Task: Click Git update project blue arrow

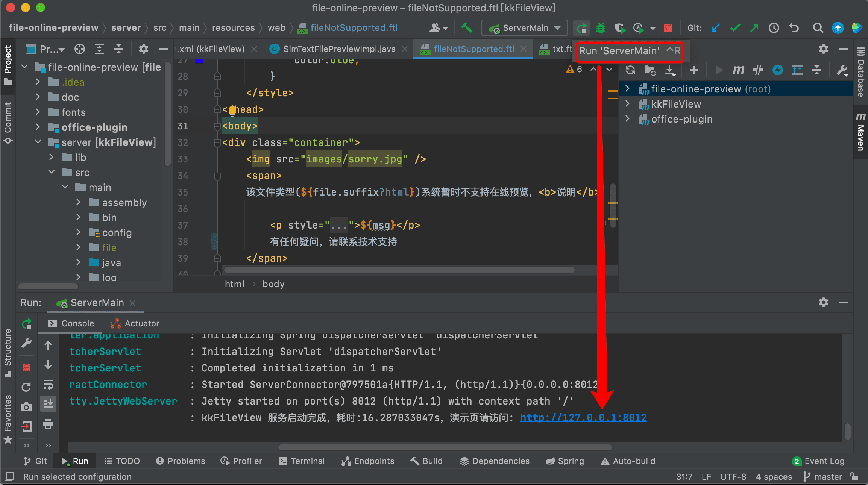Action: point(715,28)
